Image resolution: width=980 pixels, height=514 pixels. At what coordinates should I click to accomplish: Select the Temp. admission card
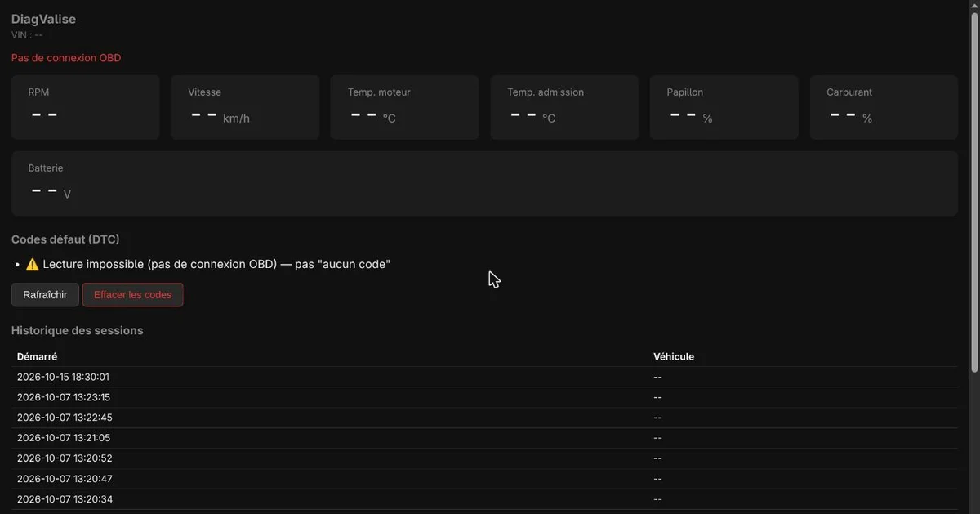(564, 107)
